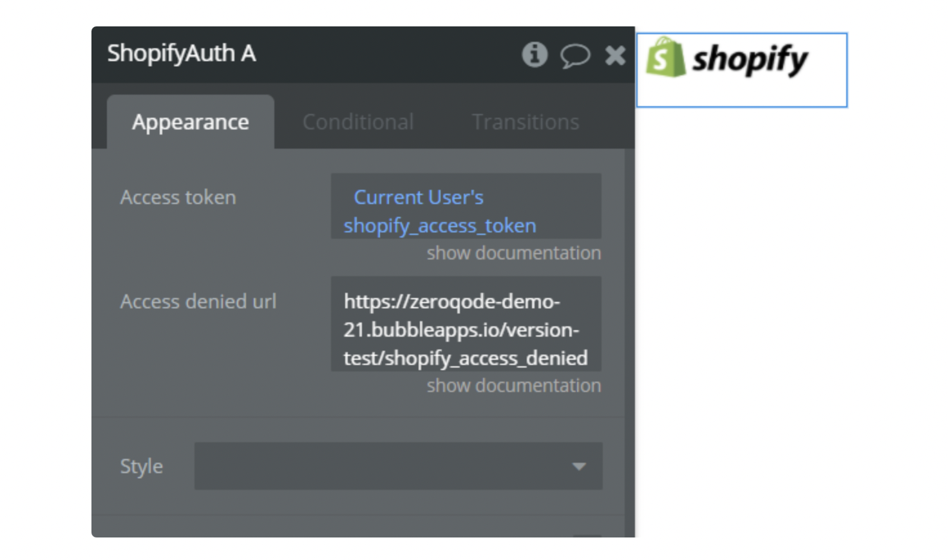Switch to the Appearance tab

(x=191, y=122)
